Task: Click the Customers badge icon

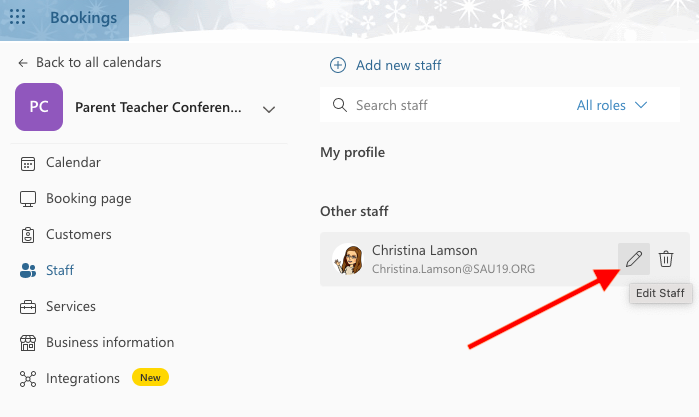Action: tap(28, 235)
